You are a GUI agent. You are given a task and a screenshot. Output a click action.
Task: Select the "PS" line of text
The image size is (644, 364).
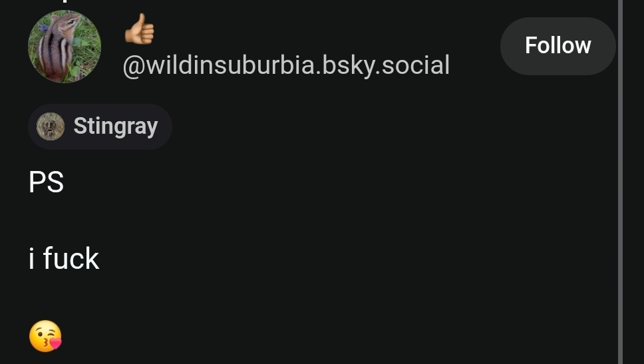tap(47, 182)
